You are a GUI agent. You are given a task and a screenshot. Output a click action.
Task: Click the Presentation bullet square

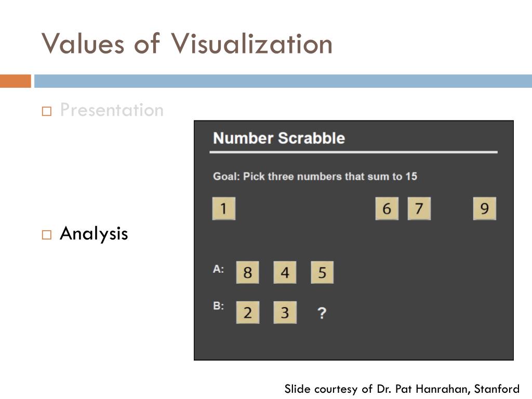[46, 111]
